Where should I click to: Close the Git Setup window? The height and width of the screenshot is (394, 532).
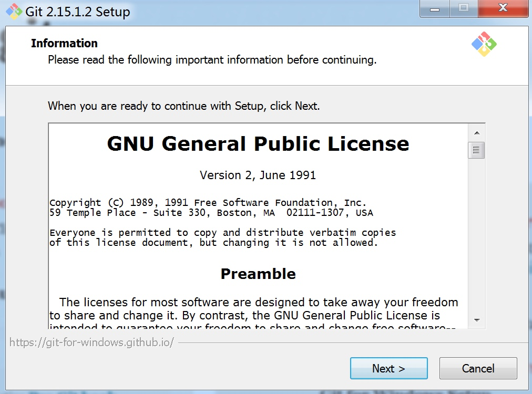pyautogui.click(x=503, y=8)
